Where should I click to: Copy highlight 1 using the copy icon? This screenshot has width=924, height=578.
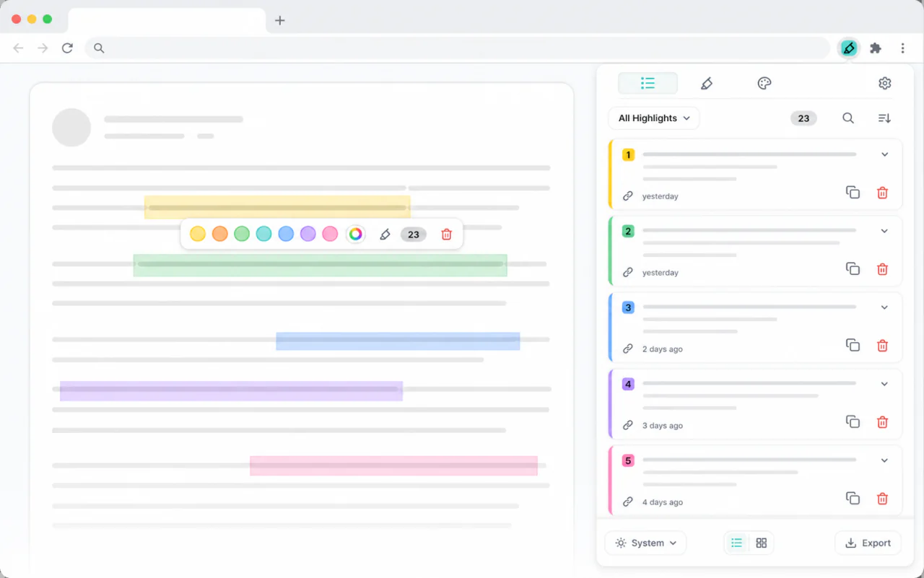tap(853, 193)
